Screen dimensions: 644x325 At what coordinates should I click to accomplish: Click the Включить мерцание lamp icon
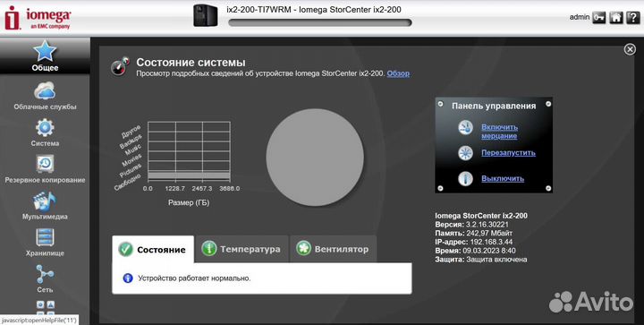[x=465, y=127]
